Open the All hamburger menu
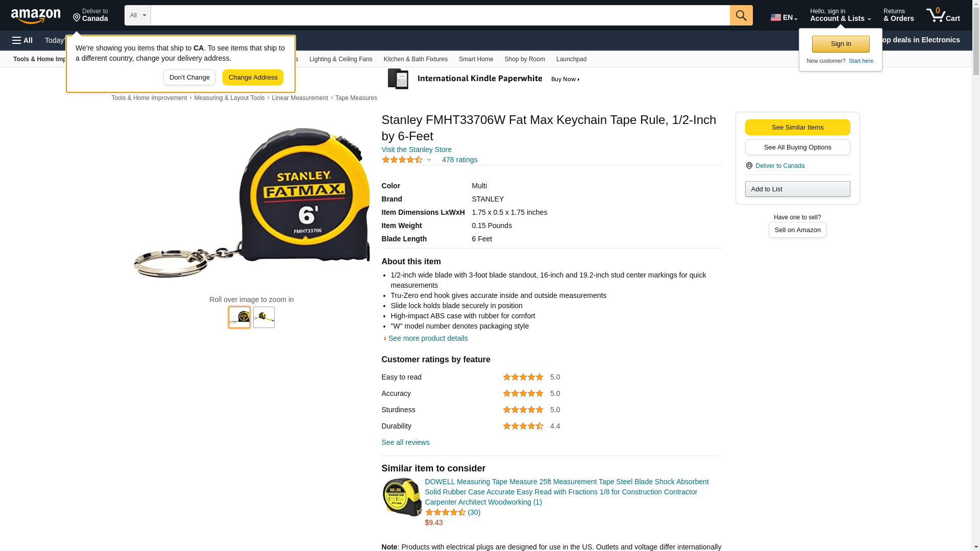Image resolution: width=980 pixels, height=551 pixels. tap(22, 40)
